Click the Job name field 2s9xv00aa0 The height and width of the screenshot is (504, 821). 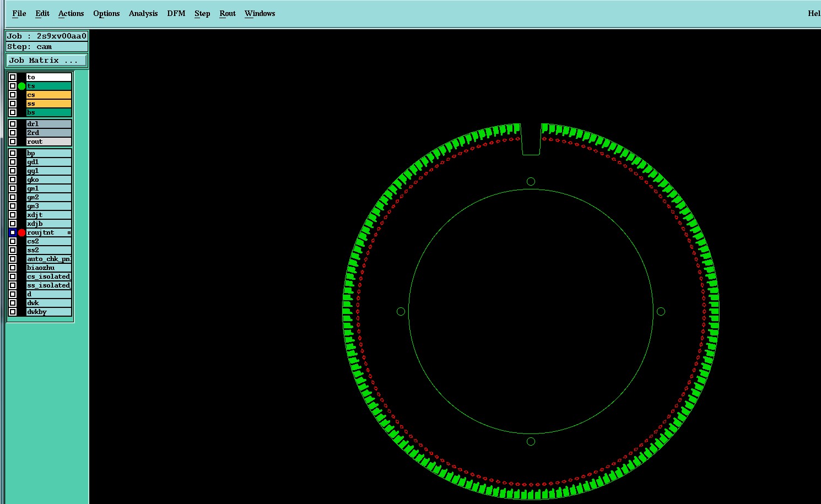47,36
